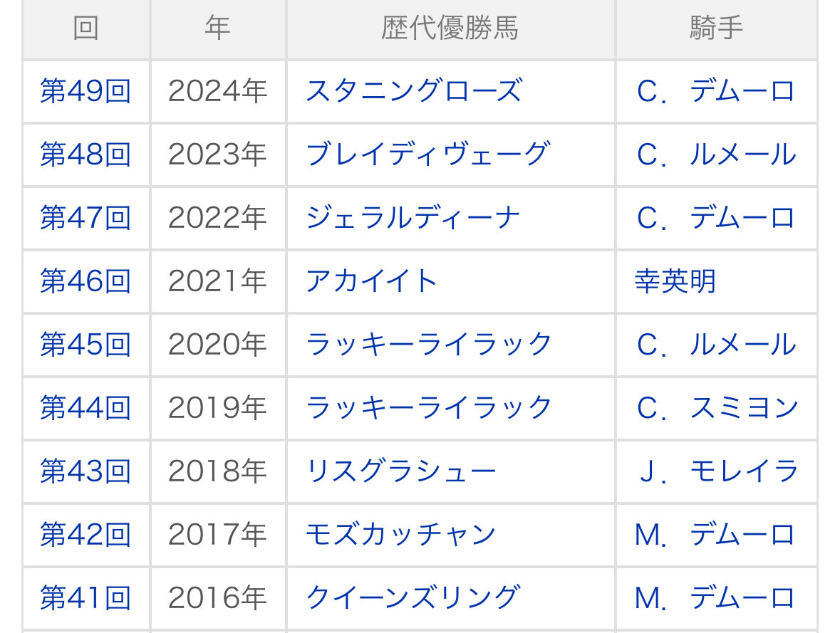The width and height of the screenshot is (840, 633).
Task: Open jockey 幸英明 profile link
Action: click(675, 281)
